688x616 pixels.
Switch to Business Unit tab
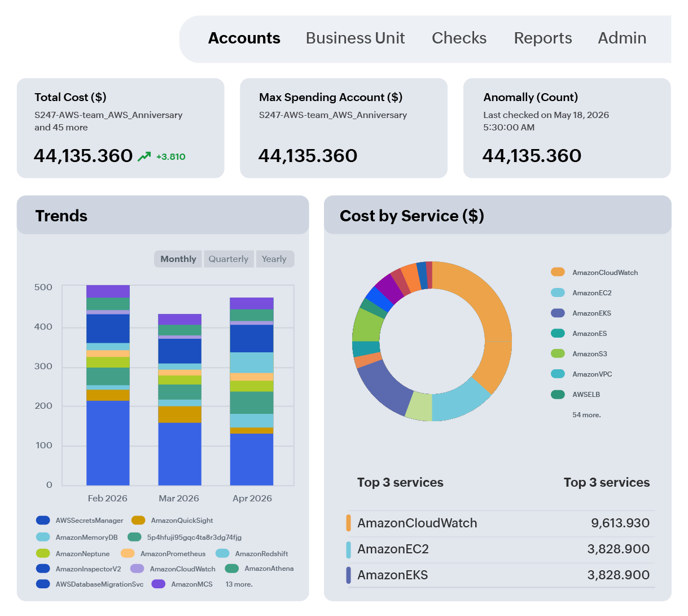(355, 38)
